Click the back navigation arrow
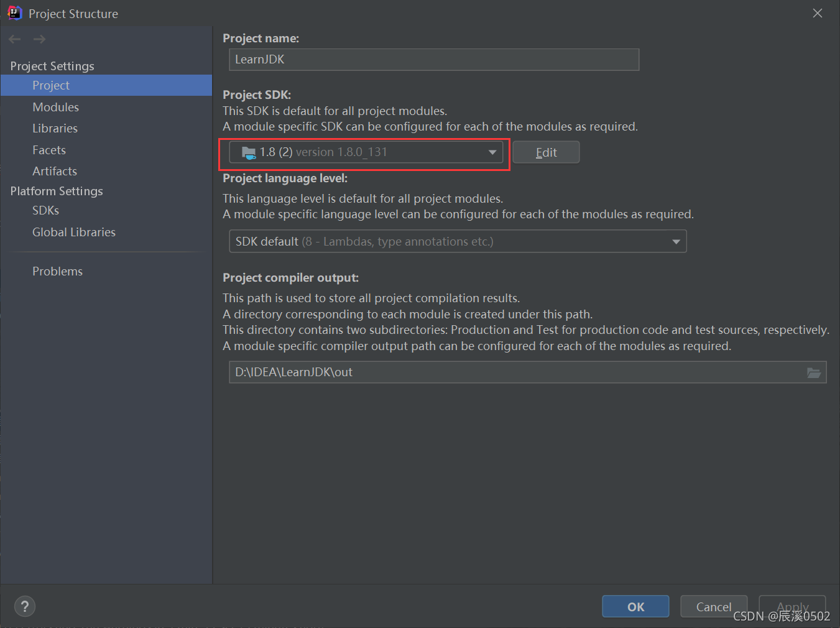This screenshot has height=628, width=840. [x=15, y=39]
